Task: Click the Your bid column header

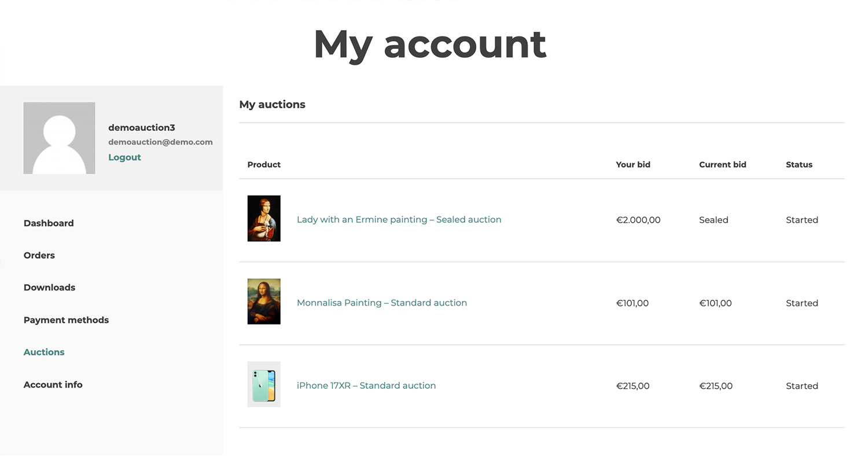Action: coord(632,165)
